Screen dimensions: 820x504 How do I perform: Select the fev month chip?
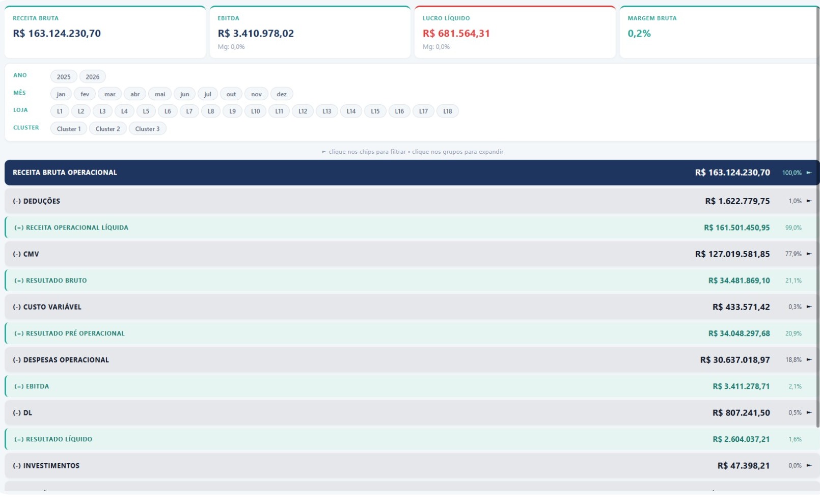coord(85,94)
